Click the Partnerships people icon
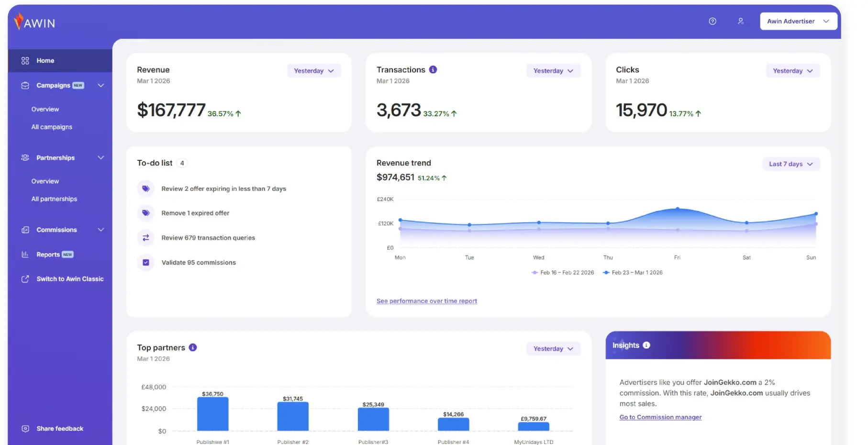Image resolution: width=868 pixels, height=445 pixels. pos(25,158)
